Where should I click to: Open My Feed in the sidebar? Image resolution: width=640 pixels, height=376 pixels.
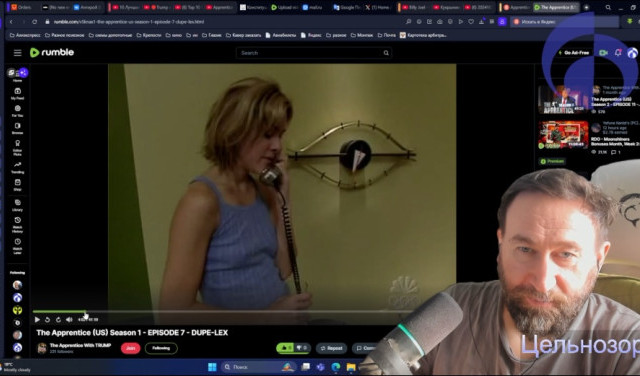click(18, 93)
